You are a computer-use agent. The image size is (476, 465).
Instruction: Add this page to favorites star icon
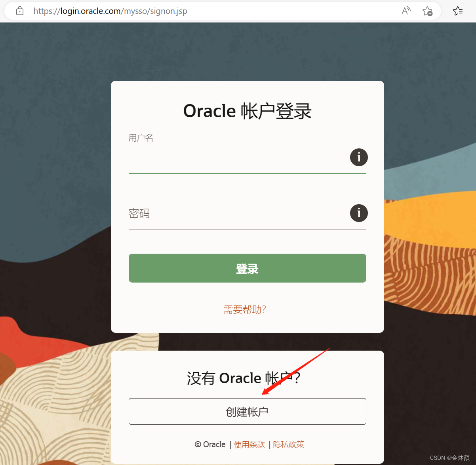pos(427,11)
